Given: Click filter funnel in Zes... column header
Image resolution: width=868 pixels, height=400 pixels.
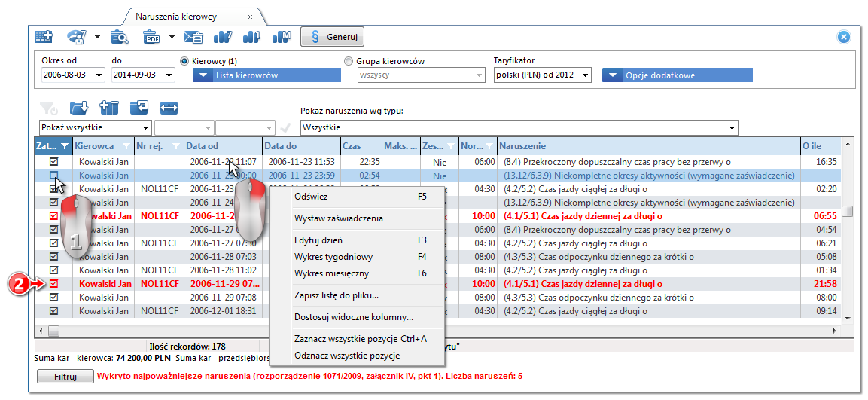Looking at the screenshot, I should [x=451, y=146].
